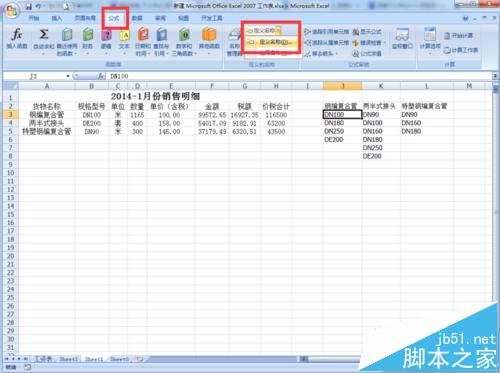The width and height of the screenshot is (500, 373).
Task: Open the Calculation Options icon
Action: [x=430, y=34]
